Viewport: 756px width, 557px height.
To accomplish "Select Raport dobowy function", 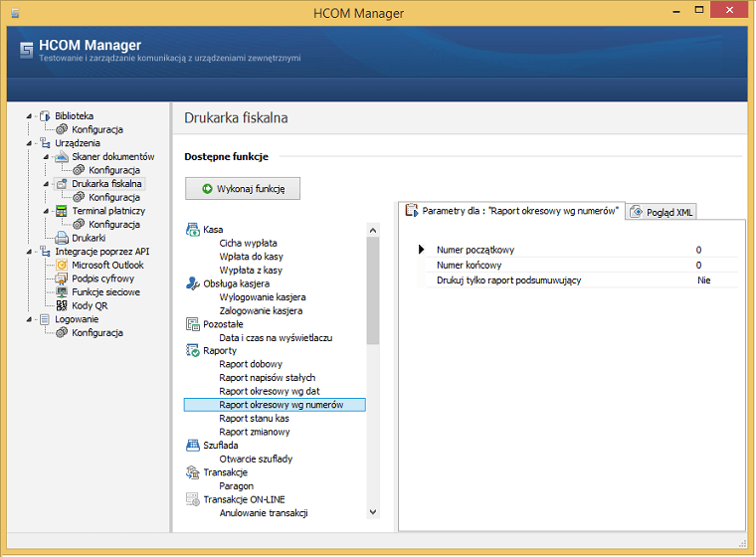I will 251,364.
